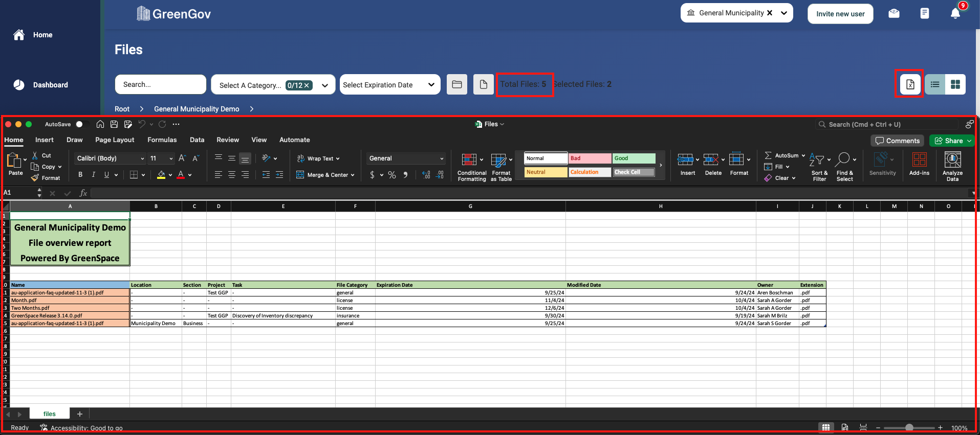Open the Insert ribbon tab
This screenshot has width=980, height=435.
[x=45, y=140]
